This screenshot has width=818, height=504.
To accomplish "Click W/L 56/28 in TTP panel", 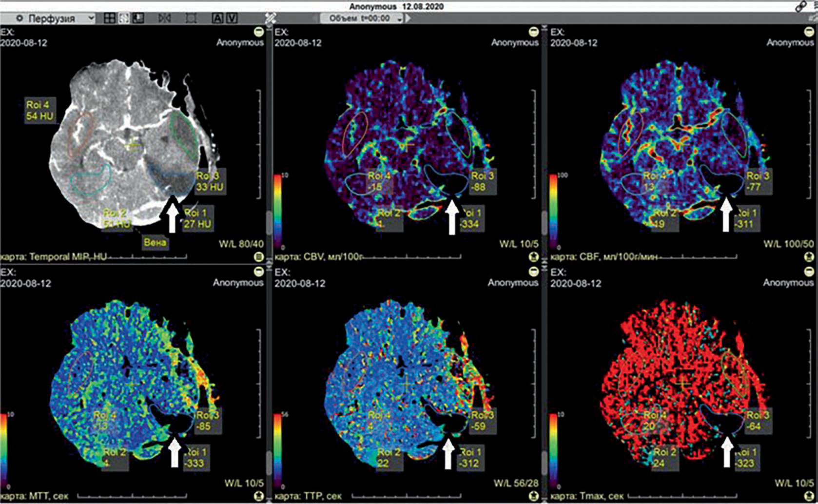I will coord(516,484).
